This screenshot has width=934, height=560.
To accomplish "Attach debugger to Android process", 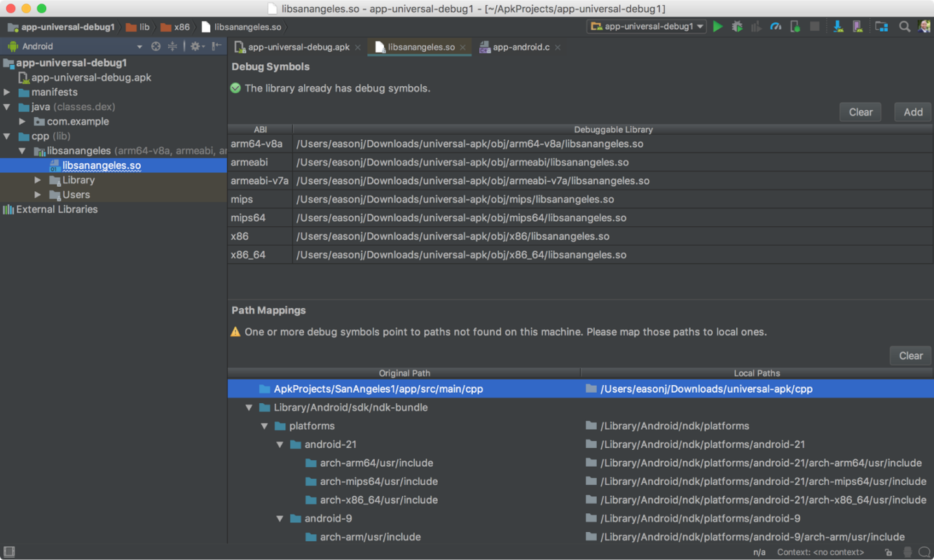I will click(x=795, y=27).
